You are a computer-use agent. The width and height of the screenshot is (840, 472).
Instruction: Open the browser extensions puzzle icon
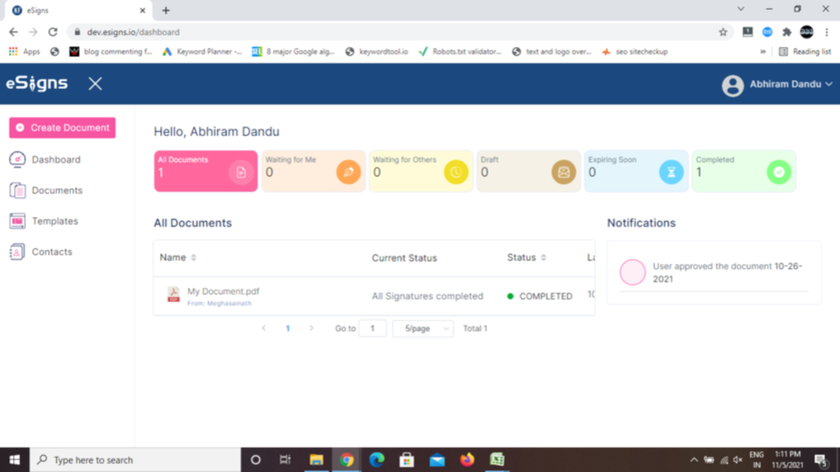click(786, 32)
